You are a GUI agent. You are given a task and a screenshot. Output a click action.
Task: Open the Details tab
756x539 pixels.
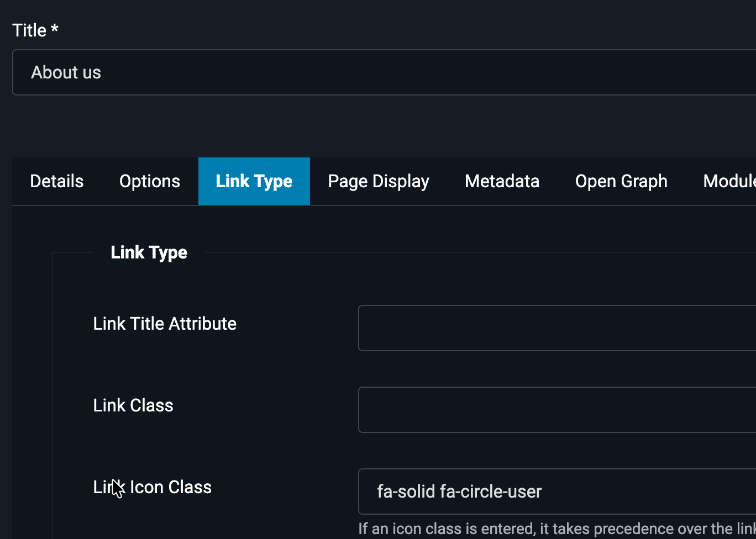point(57,181)
